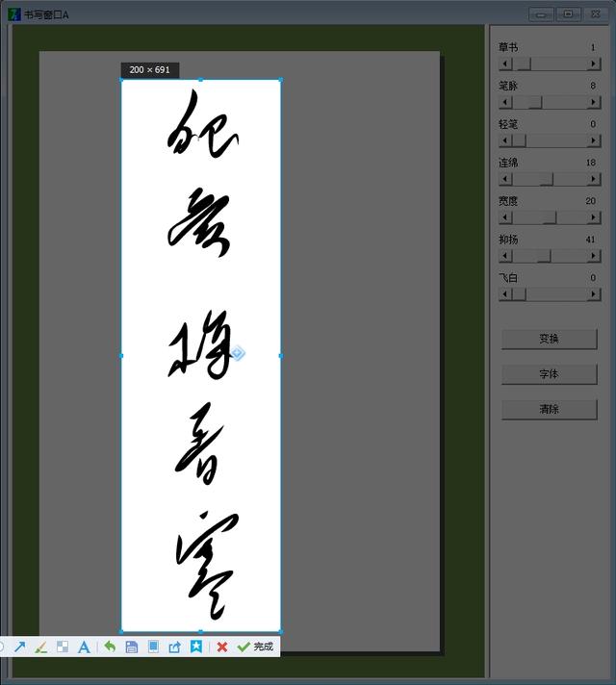Click the star bookmark collect icon
This screenshot has width=616, height=685.
(x=195, y=647)
